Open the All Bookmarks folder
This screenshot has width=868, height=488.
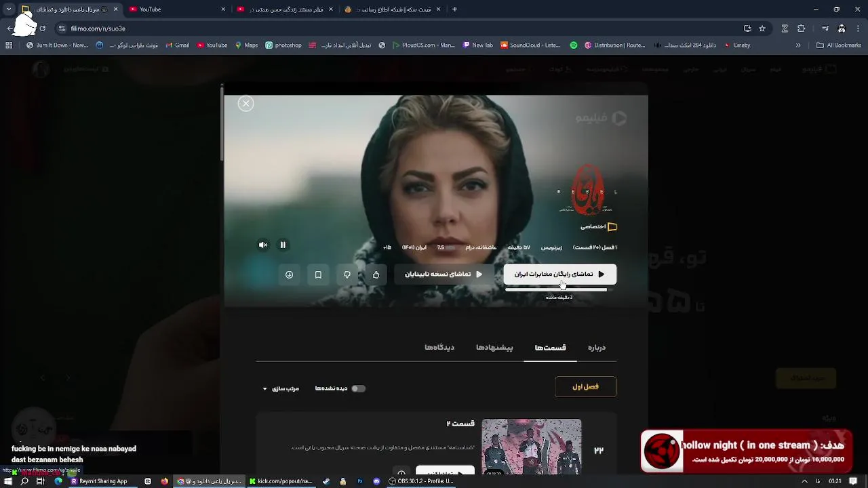point(839,45)
